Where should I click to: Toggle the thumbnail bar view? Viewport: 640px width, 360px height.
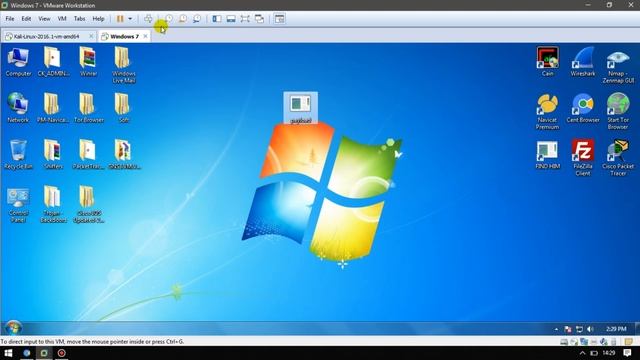tap(231, 19)
